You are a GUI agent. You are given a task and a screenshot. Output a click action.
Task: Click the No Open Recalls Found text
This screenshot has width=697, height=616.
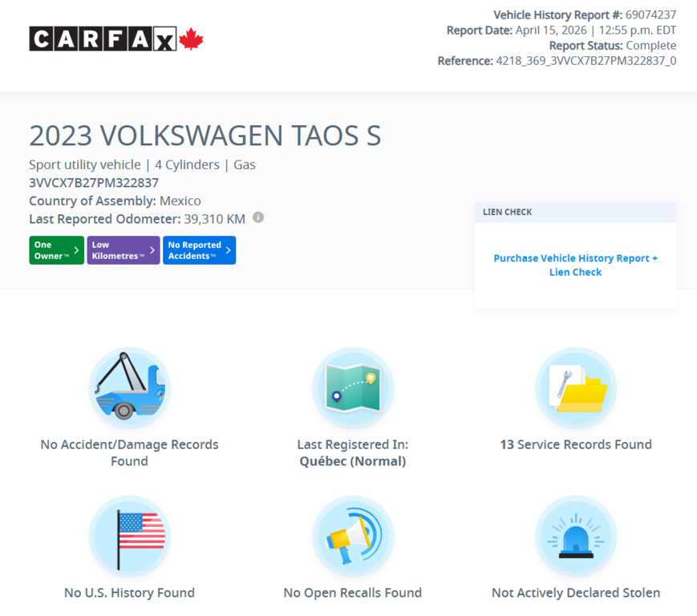tap(352, 592)
